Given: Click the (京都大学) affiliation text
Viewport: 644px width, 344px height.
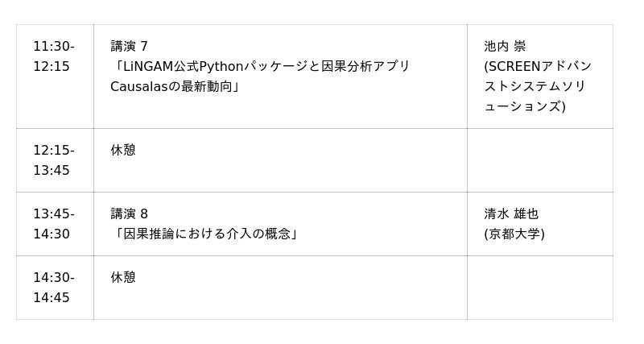Looking at the screenshot, I should pyautogui.click(x=514, y=234).
